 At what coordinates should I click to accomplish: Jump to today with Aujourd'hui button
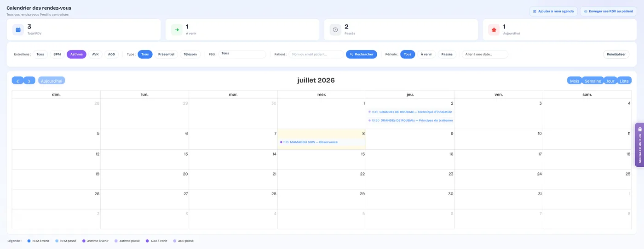coord(52,80)
